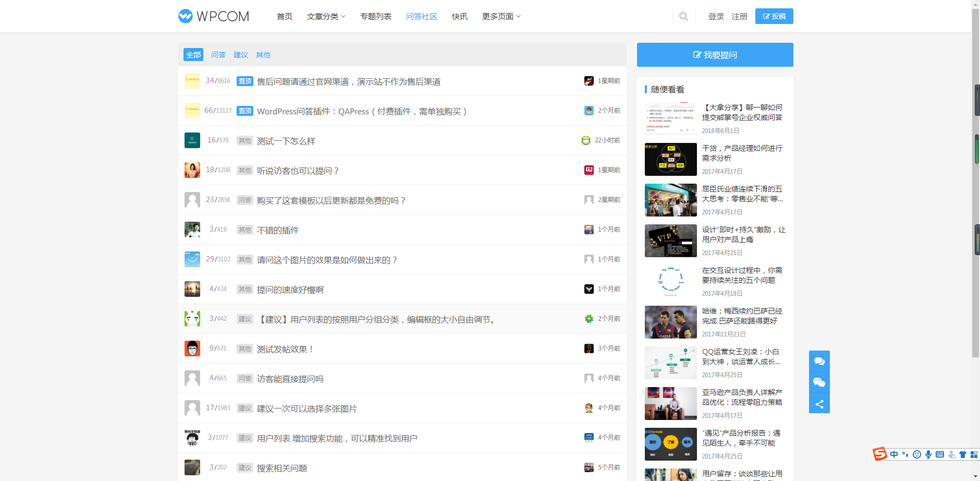The height and width of the screenshot is (481, 980).
Task: Switch to the 建议 filter tab
Action: [x=241, y=55]
